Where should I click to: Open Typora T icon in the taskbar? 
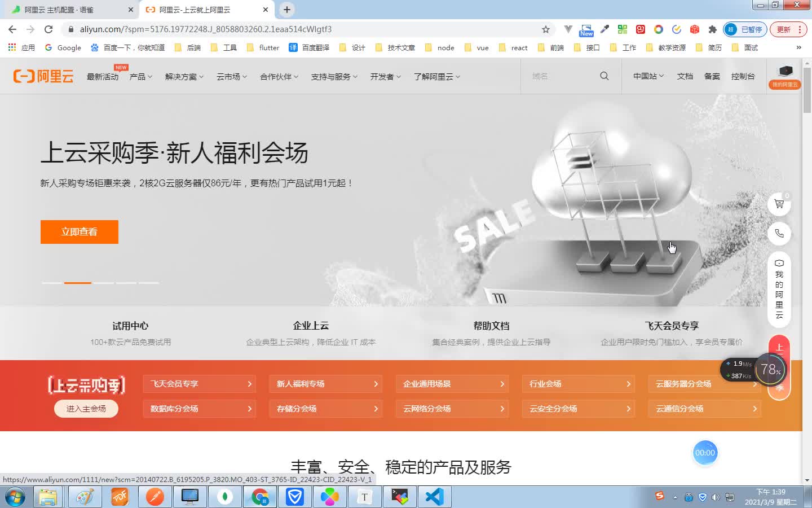tap(364, 497)
